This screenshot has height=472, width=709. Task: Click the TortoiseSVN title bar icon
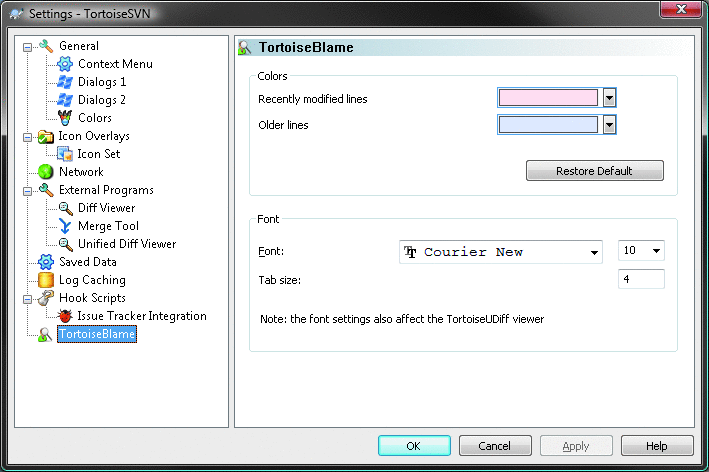[x=17, y=14]
